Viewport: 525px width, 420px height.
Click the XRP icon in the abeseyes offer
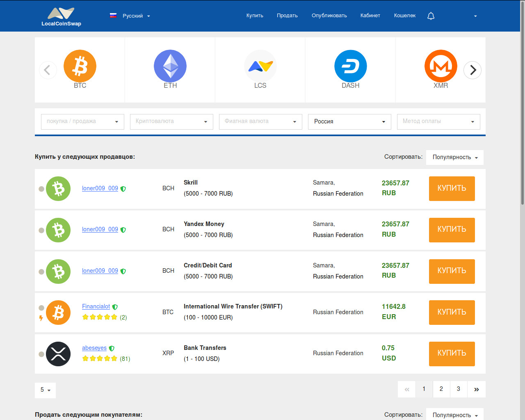click(58, 354)
